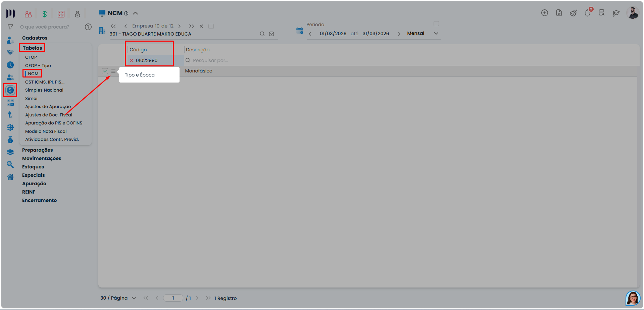Expand the Estoques section
This screenshot has width=644, height=310.
(x=33, y=167)
